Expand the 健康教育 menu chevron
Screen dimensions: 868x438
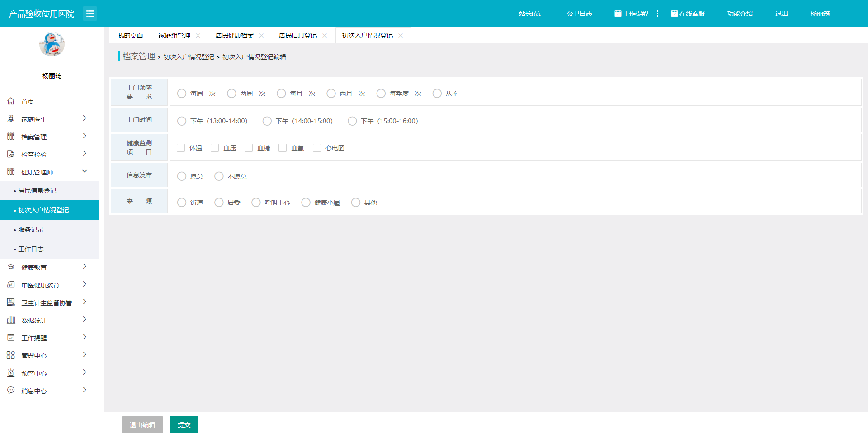(x=84, y=267)
